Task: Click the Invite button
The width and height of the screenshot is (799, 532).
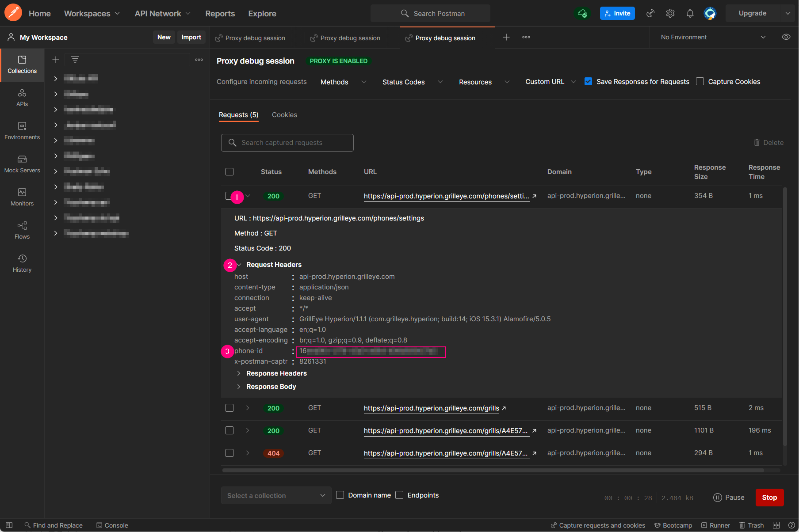Action: pos(617,13)
